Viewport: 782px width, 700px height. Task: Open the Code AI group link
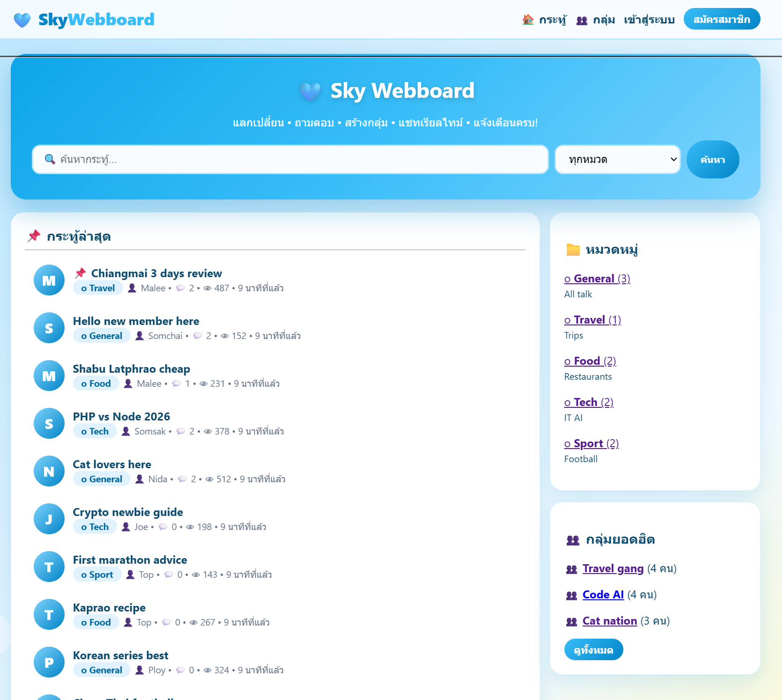pos(603,595)
